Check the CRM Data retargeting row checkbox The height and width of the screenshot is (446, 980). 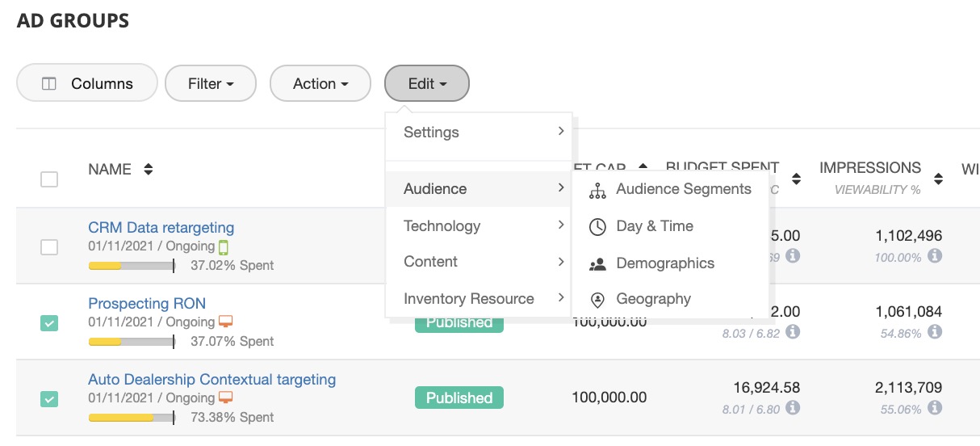[x=49, y=247]
